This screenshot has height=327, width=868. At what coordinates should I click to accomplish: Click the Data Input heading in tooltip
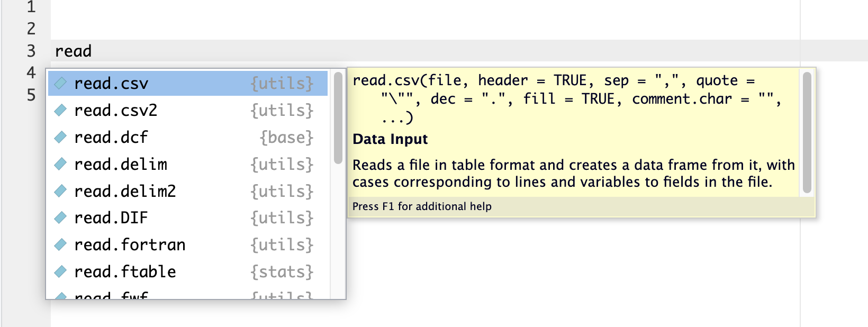(390, 139)
